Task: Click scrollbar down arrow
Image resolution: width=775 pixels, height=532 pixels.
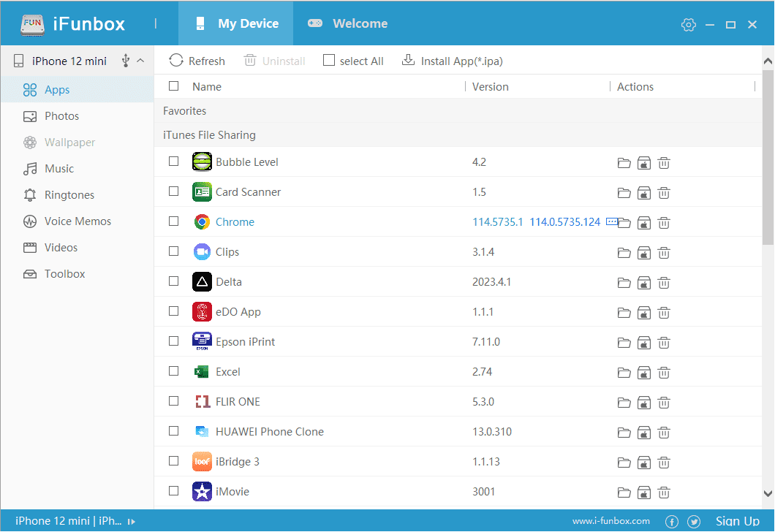Action: click(768, 493)
